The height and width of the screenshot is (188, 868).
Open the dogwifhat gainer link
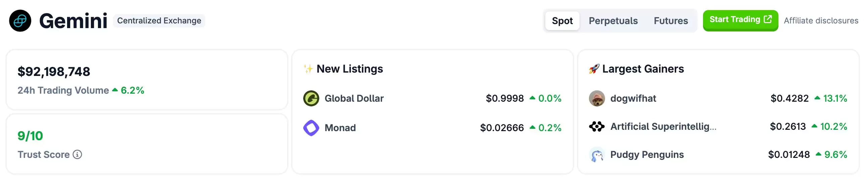[x=633, y=99]
